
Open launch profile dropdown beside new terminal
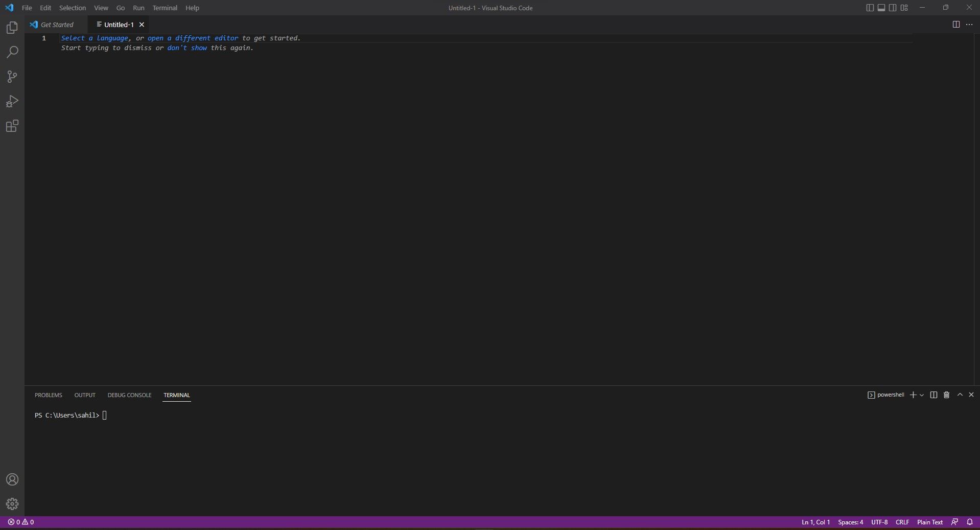coord(922,395)
